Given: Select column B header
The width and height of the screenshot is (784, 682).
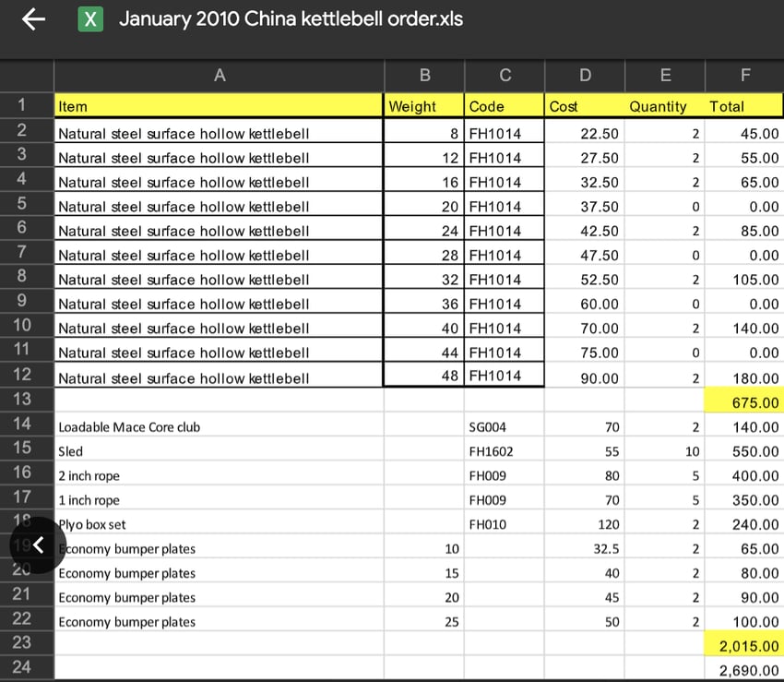Looking at the screenshot, I should [424, 76].
